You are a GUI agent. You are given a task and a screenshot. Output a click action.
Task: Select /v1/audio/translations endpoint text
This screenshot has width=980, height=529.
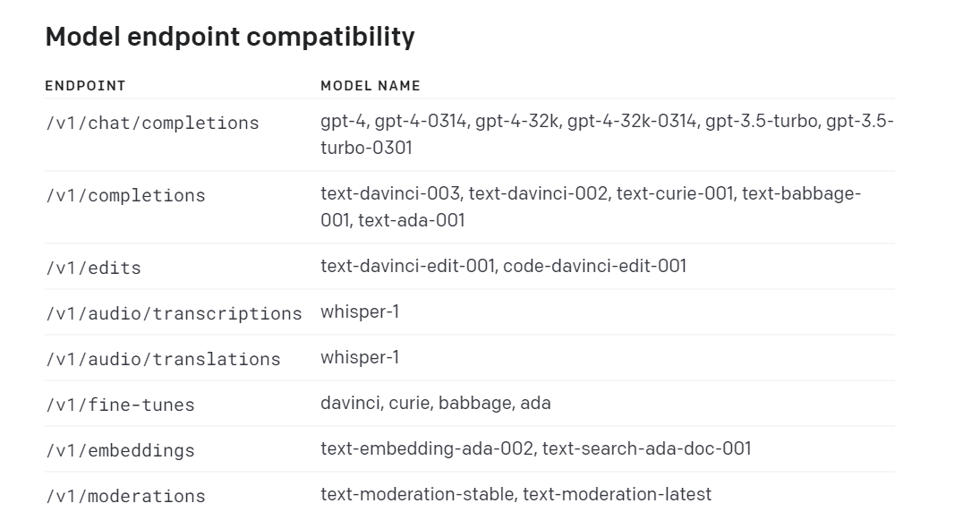click(x=163, y=360)
